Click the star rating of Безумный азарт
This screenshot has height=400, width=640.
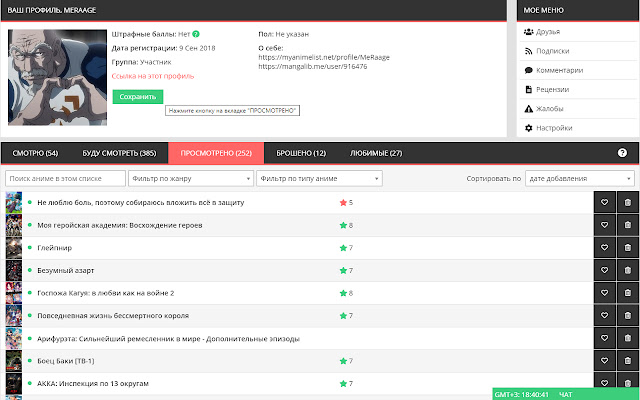tap(346, 270)
